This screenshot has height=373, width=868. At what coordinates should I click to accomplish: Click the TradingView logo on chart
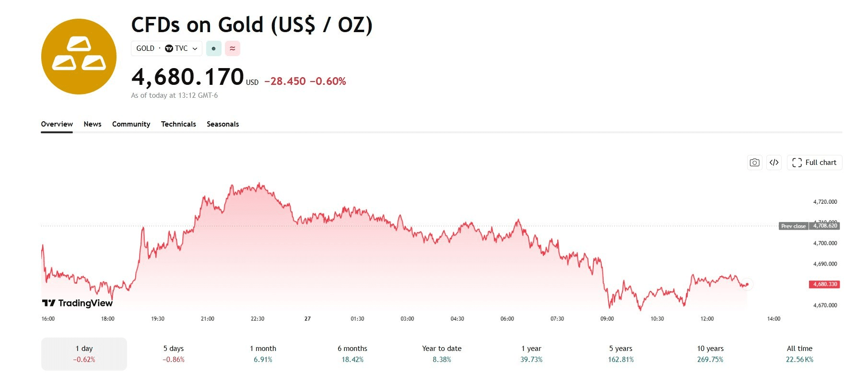pyautogui.click(x=78, y=303)
